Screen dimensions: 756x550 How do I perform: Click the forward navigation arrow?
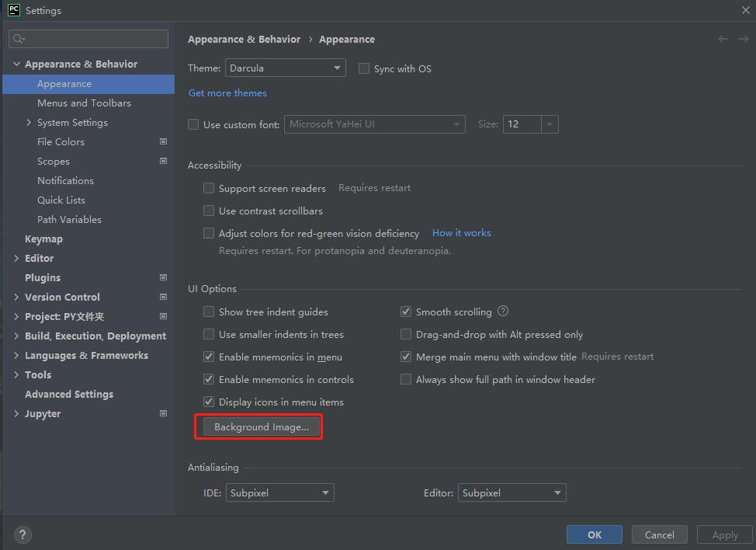743,39
